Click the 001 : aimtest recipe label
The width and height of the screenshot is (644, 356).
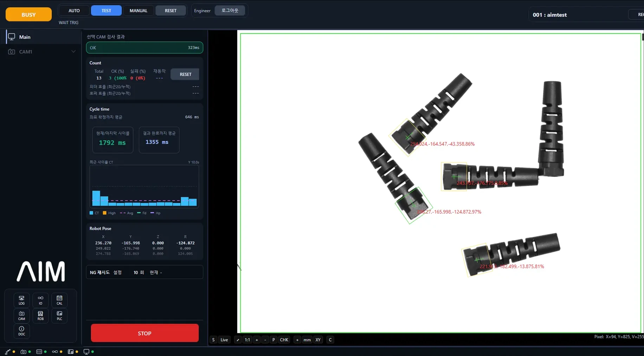[x=549, y=15]
